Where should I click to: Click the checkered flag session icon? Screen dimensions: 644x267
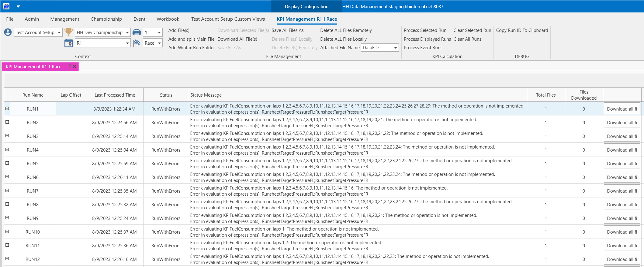tap(137, 43)
